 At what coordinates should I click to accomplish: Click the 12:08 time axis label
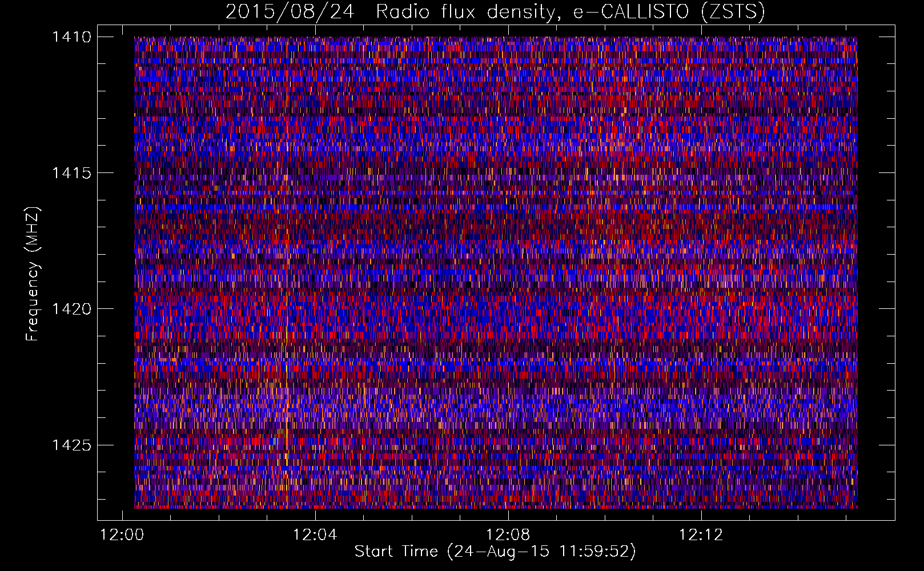point(508,535)
